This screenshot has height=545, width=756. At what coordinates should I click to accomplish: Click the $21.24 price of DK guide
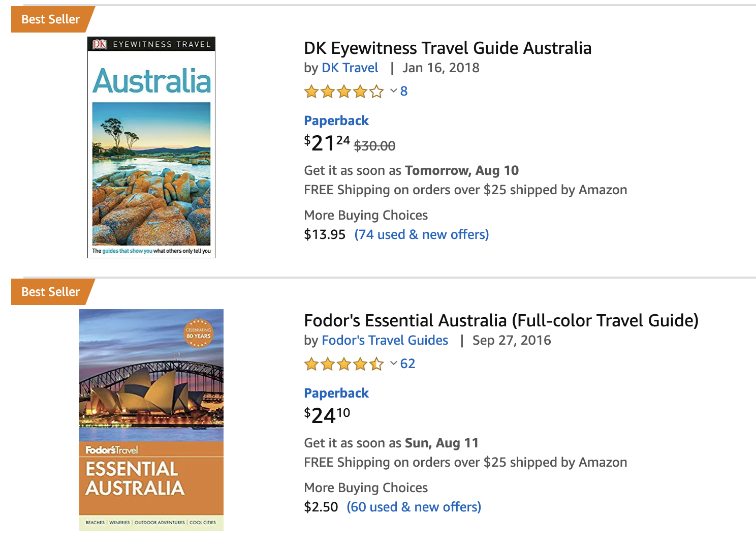327,143
